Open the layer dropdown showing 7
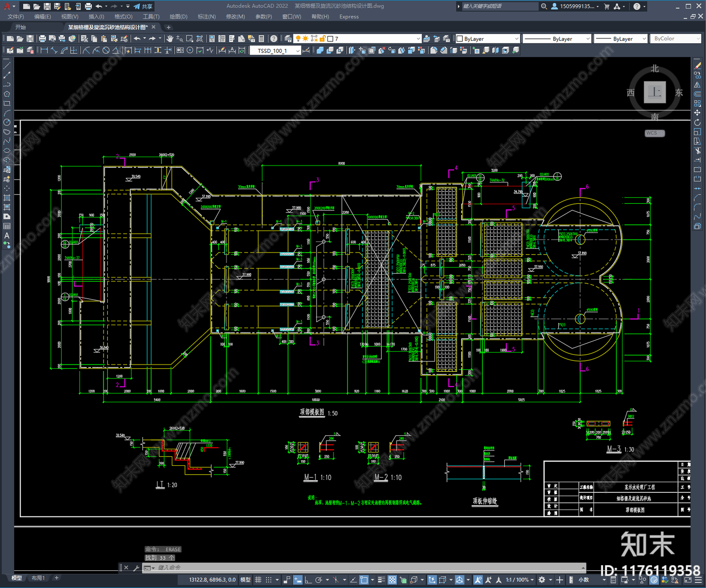The image size is (706, 588). click(358, 39)
